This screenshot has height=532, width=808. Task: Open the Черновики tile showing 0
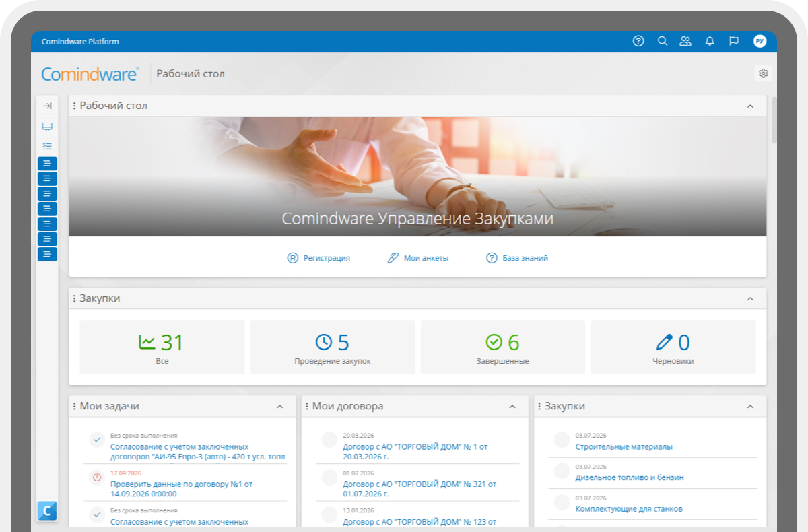click(x=673, y=347)
